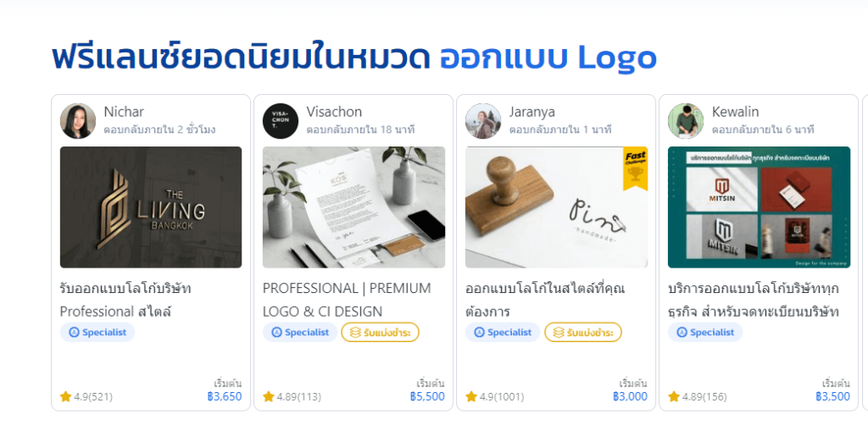This screenshot has height=442, width=868.
Task: Click the รับแบ่งชำระ badge on Jaranya's card
Action: click(x=583, y=333)
